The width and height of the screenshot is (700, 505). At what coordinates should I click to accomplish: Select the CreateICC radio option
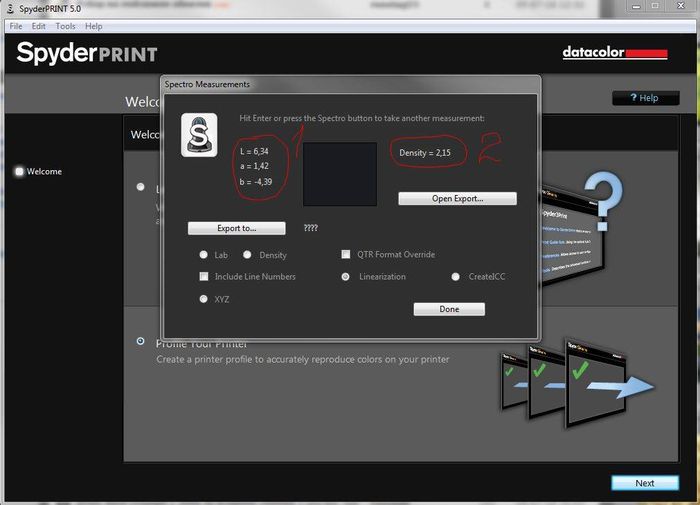(x=456, y=276)
